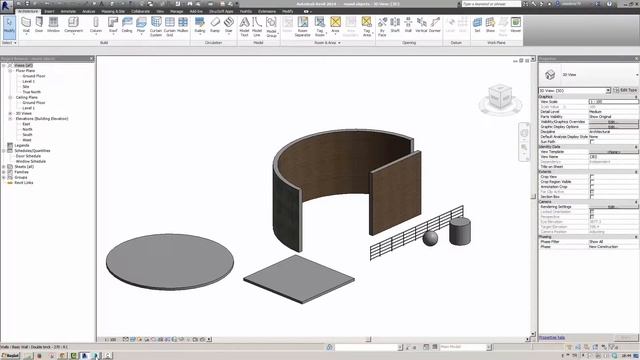Switch to the Collaborate ribbon tab
Screen dimensions: 640x360
[x=141, y=11]
